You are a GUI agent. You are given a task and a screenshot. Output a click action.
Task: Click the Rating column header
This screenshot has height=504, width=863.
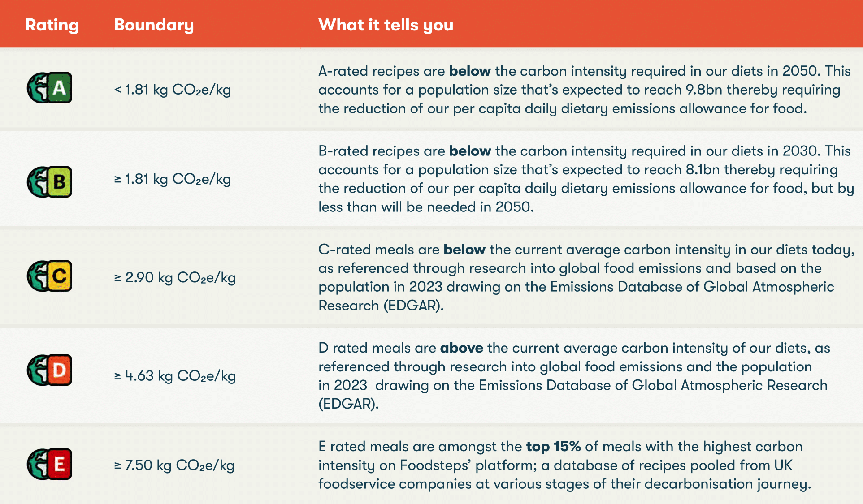click(52, 25)
